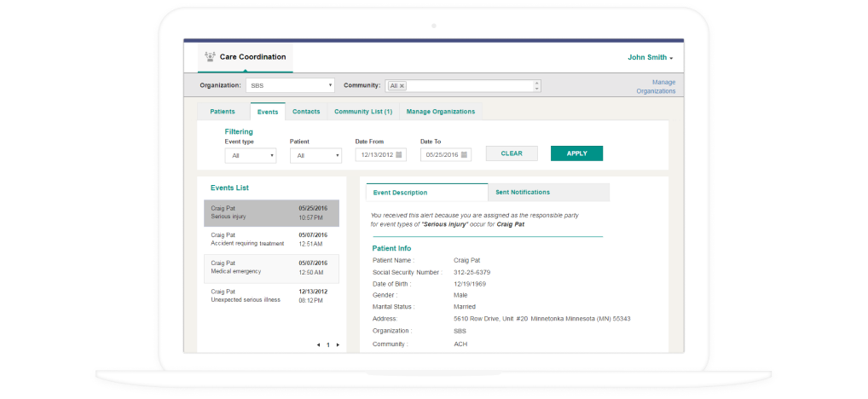The image size is (868, 399).
Task: Go to next page of events list
Action: (x=338, y=345)
